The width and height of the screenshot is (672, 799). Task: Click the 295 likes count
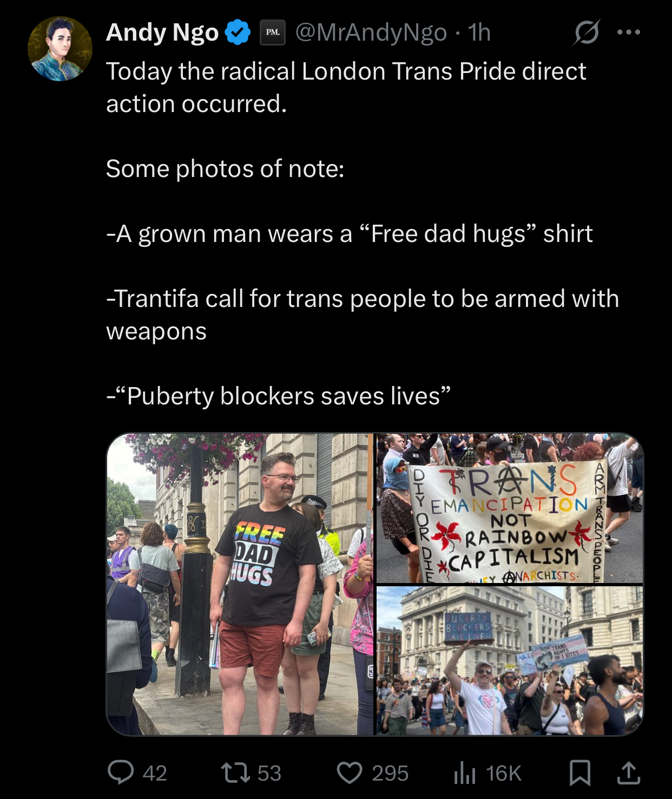coord(390,773)
